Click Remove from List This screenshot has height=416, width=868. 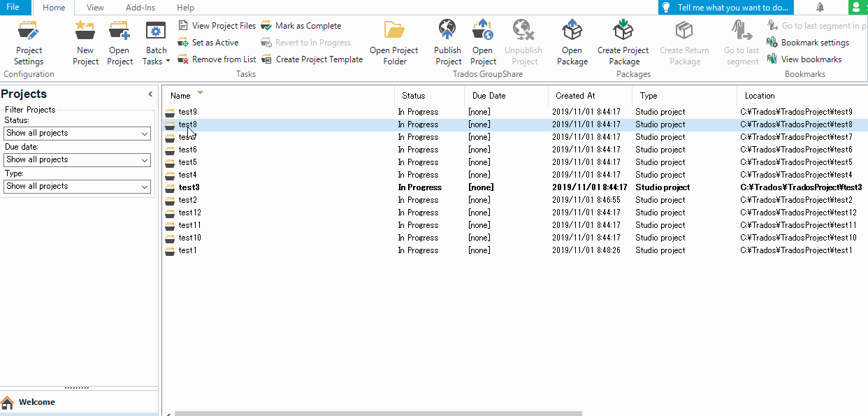tap(217, 59)
